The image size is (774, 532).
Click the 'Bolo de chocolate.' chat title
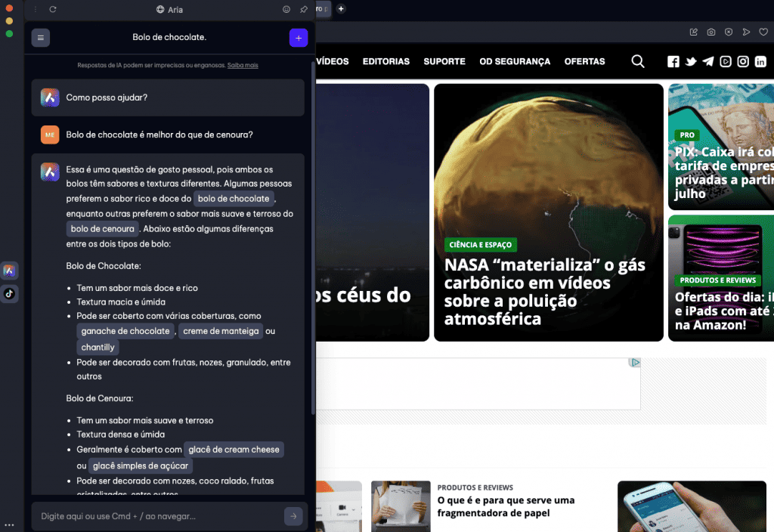169,37
